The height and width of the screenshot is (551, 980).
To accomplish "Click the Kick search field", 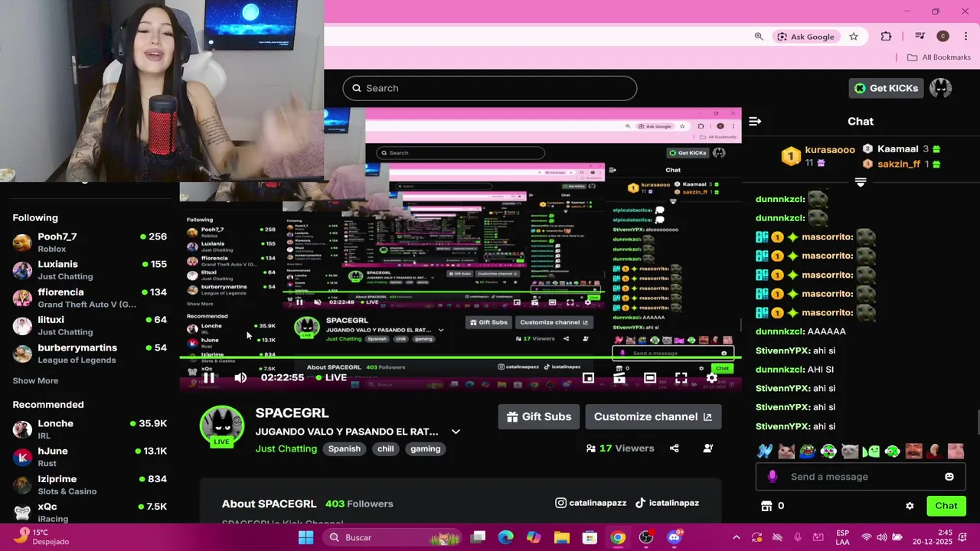I will 490,88.
